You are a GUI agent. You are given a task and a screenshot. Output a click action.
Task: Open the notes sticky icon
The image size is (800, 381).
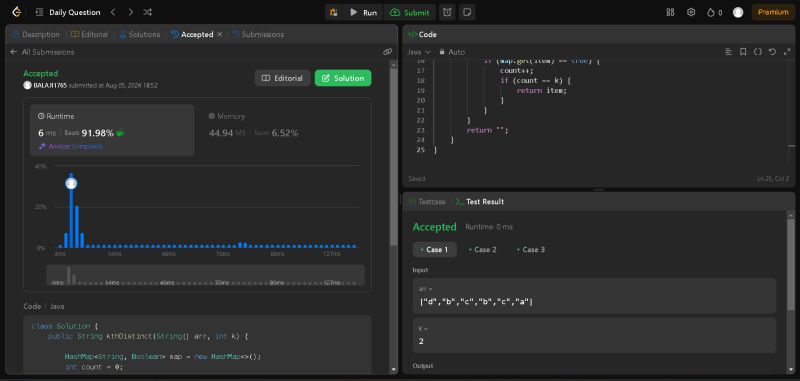point(466,12)
